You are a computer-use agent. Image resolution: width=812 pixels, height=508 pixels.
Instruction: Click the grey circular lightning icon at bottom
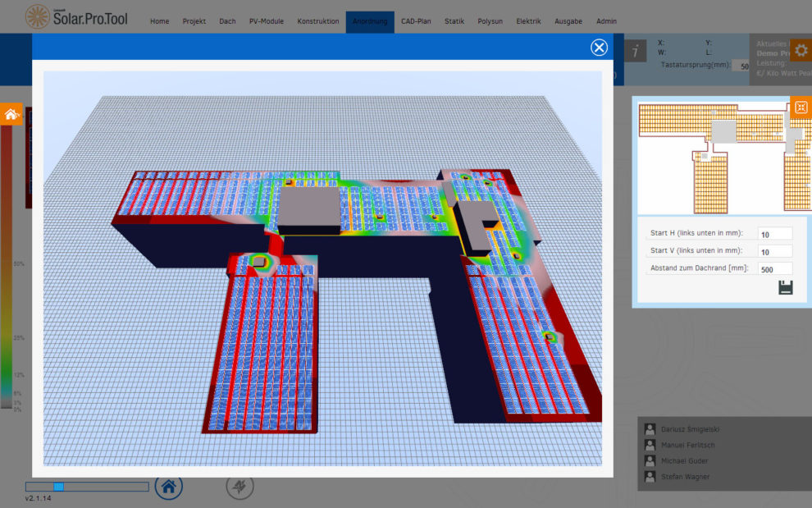[x=239, y=487]
